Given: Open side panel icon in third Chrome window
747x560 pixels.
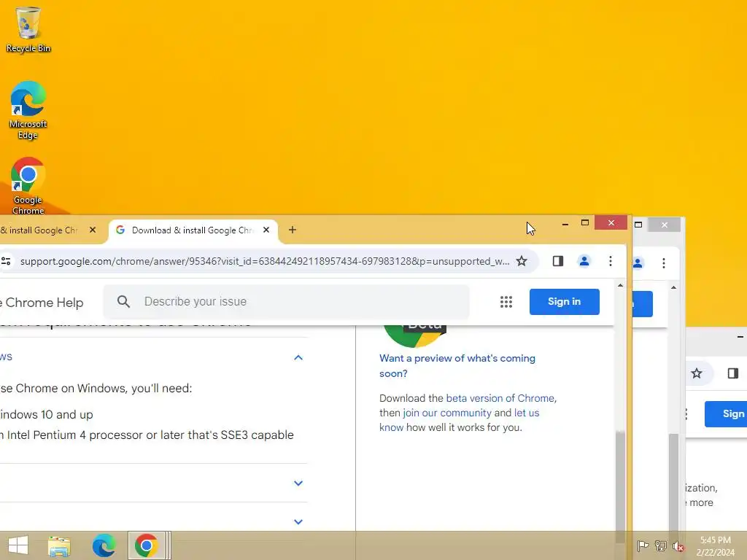Looking at the screenshot, I should tap(733, 373).
